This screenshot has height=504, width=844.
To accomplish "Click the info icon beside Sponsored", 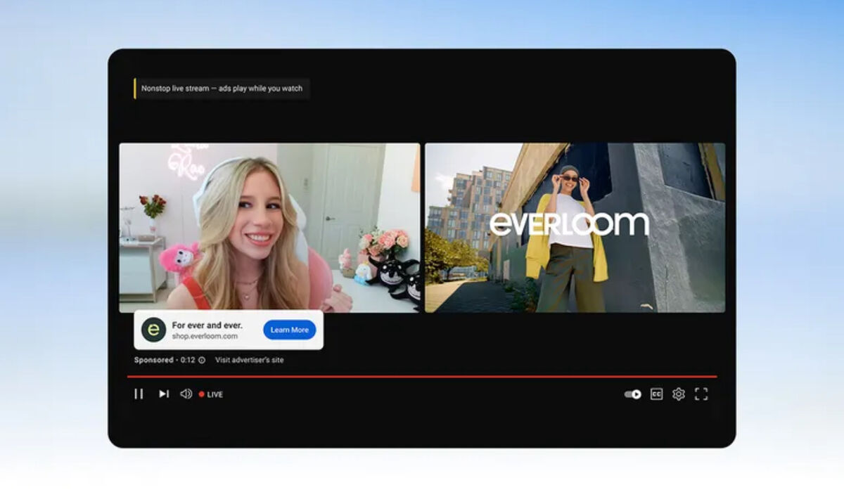I will coord(202,360).
